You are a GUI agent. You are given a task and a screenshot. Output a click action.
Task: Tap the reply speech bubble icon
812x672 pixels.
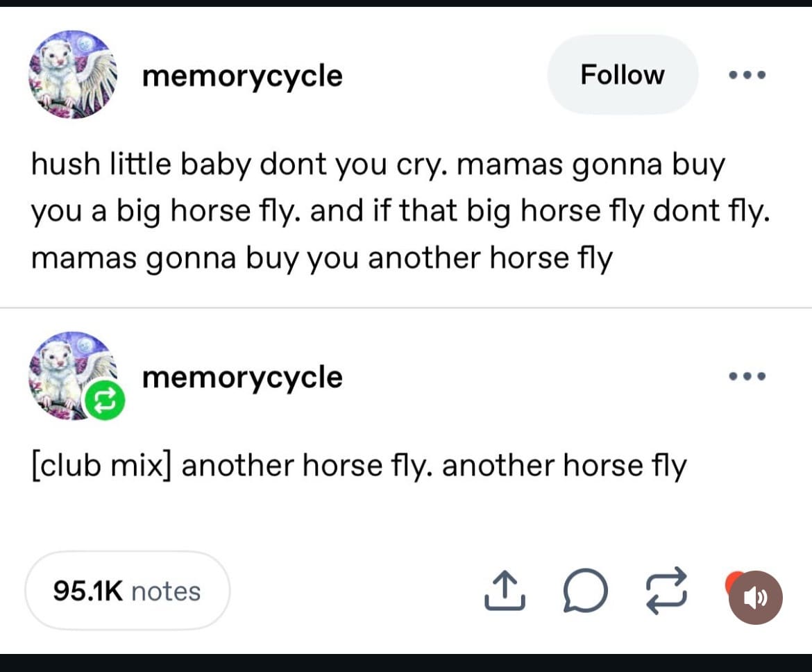click(585, 592)
